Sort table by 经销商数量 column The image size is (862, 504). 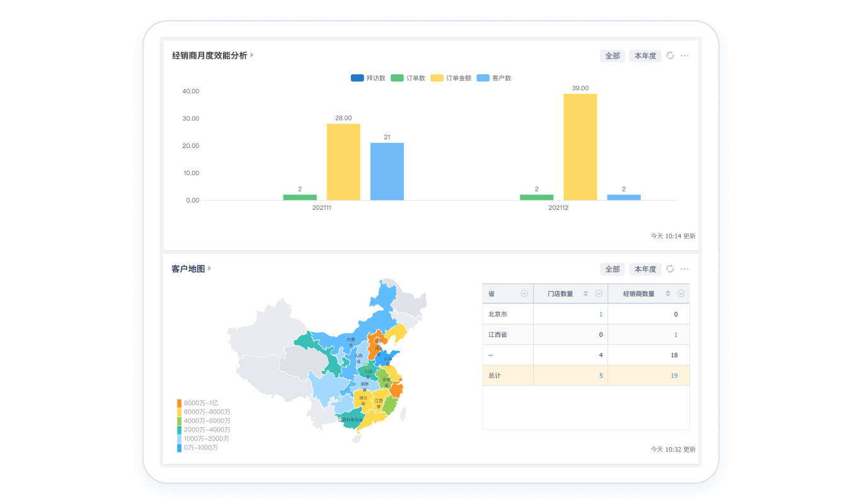(x=668, y=294)
